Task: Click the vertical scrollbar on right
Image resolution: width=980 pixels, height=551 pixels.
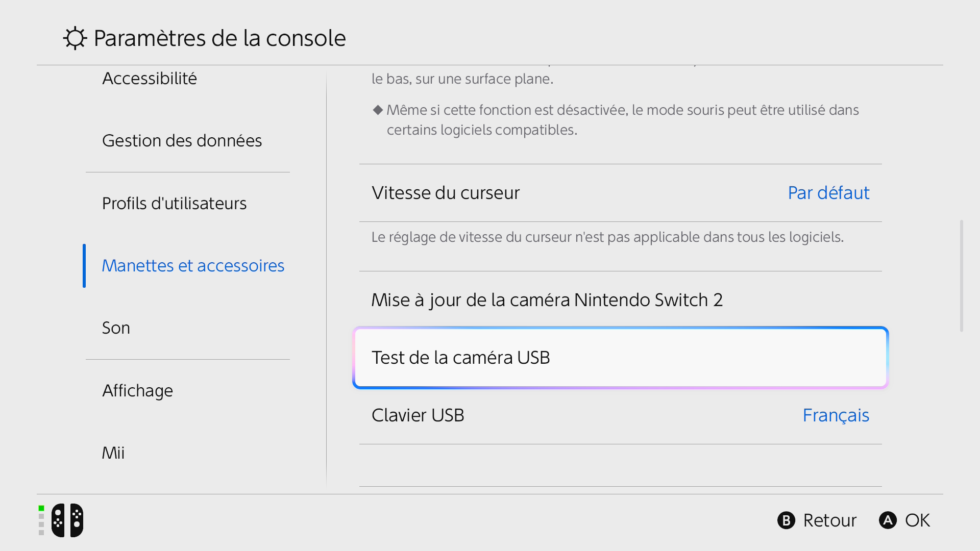Action: (962, 276)
